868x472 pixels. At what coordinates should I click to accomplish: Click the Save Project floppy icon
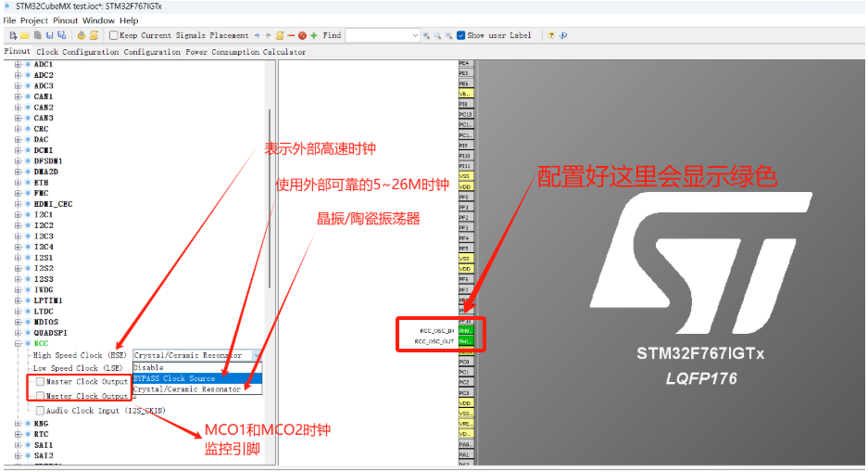click(x=50, y=35)
